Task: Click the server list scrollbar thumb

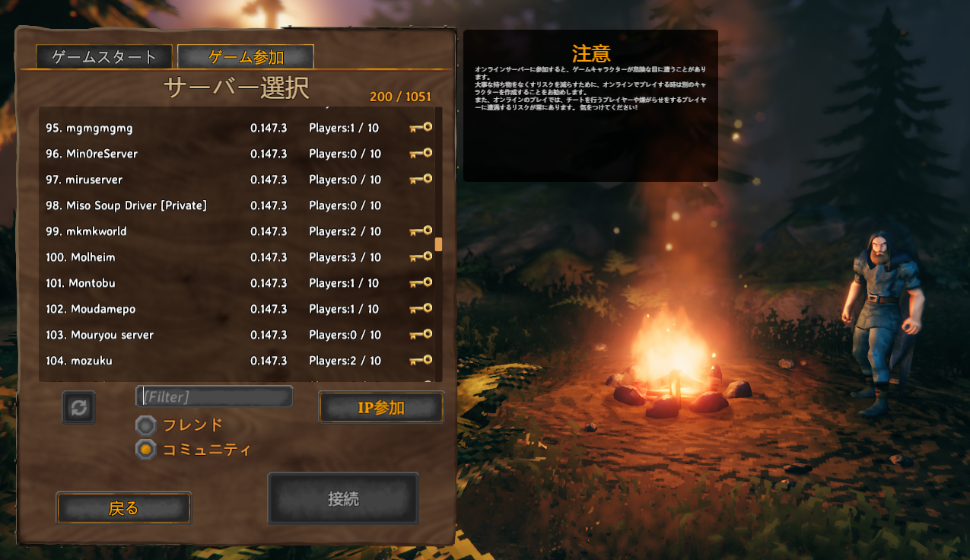Action: (x=438, y=244)
